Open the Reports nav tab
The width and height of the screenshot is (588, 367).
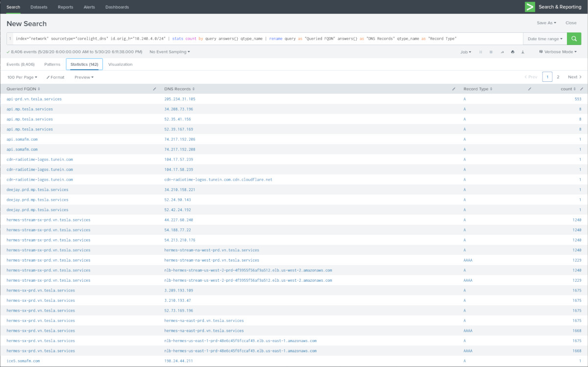(x=65, y=7)
